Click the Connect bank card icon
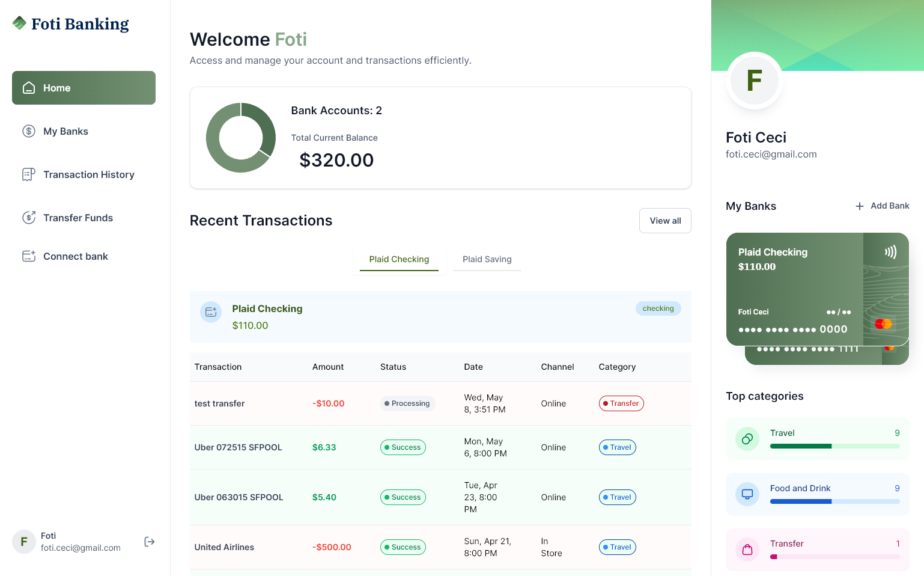 coord(28,256)
